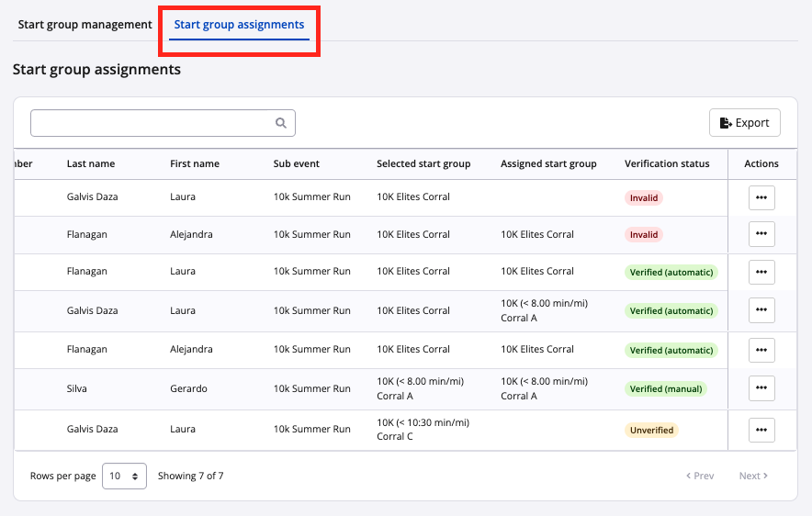Viewport: 812px width, 516px height.
Task: Select the Start group assignments tab
Action: (239, 25)
